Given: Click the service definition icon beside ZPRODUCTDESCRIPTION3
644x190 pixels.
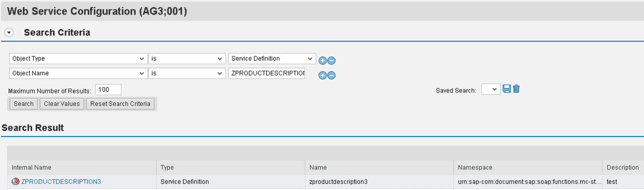Looking at the screenshot, I should point(16,182).
